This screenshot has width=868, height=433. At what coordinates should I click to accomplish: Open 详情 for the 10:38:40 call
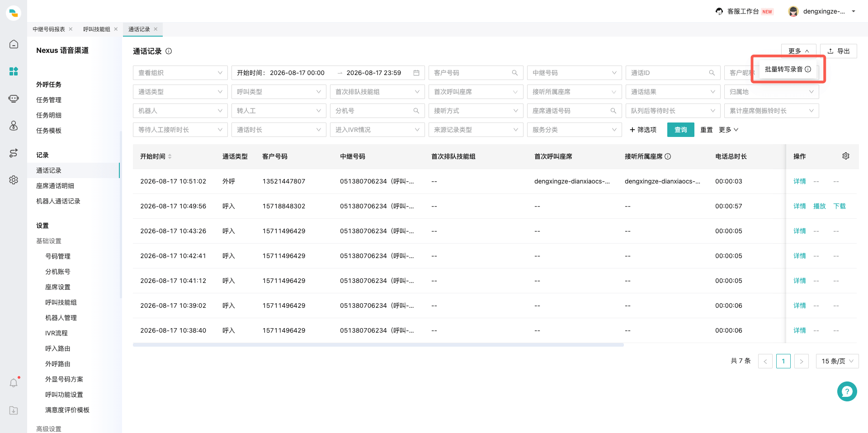pyautogui.click(x=800, y=330)
